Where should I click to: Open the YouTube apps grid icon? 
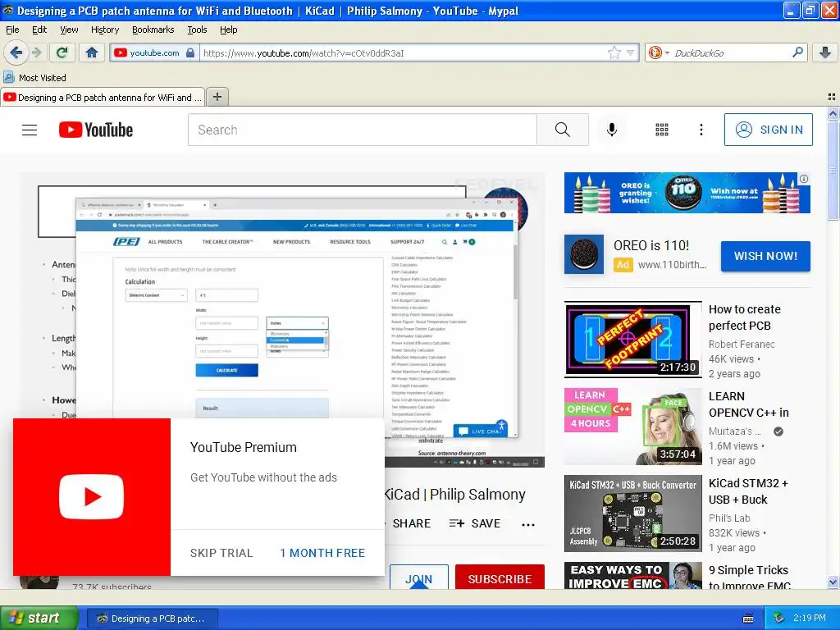click(x=662, y=130)
